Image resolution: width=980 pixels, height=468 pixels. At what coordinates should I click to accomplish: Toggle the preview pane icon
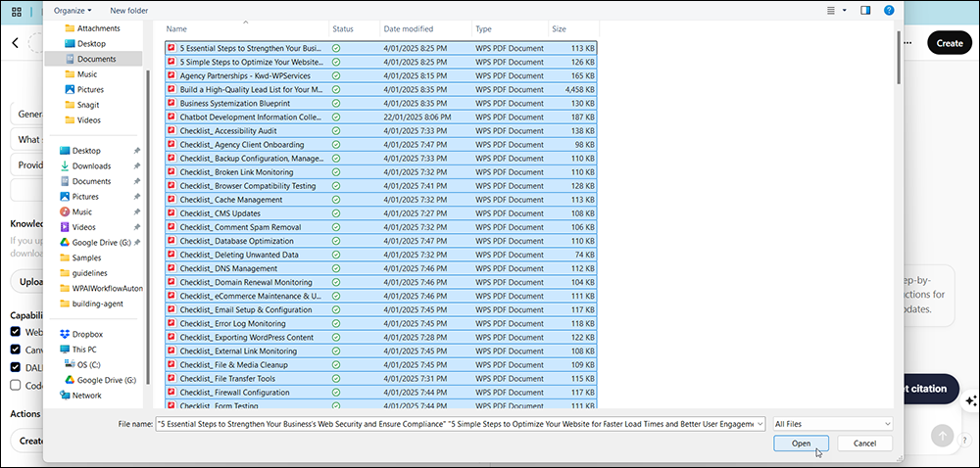(865, 10)
